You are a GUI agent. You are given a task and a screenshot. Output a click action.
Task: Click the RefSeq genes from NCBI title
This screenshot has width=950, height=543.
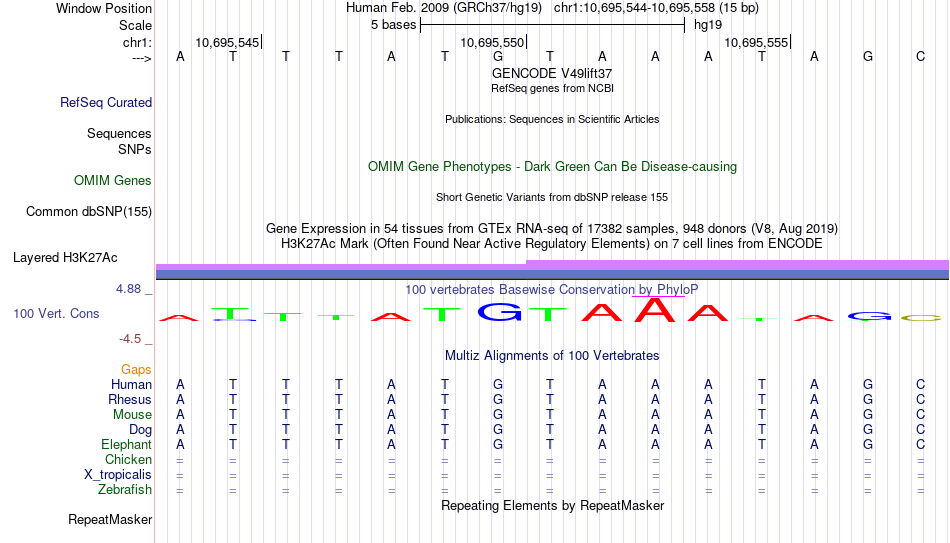[553, 88]
